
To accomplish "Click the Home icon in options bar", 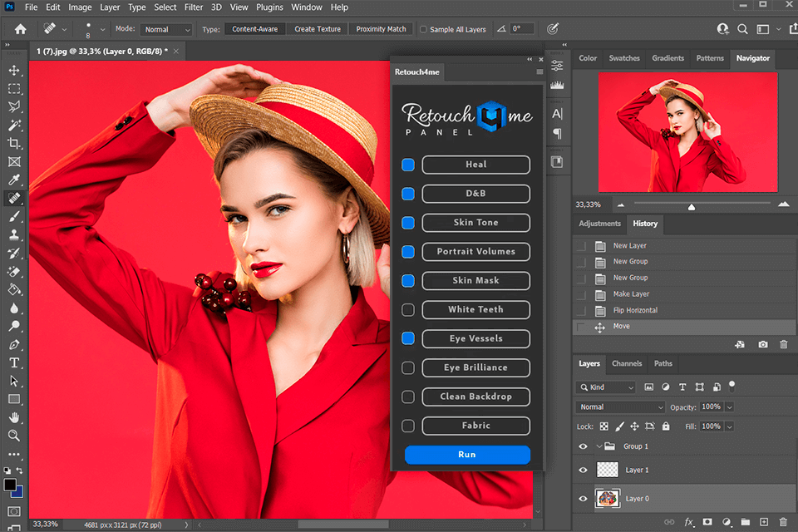I will (x=20, y=29).
